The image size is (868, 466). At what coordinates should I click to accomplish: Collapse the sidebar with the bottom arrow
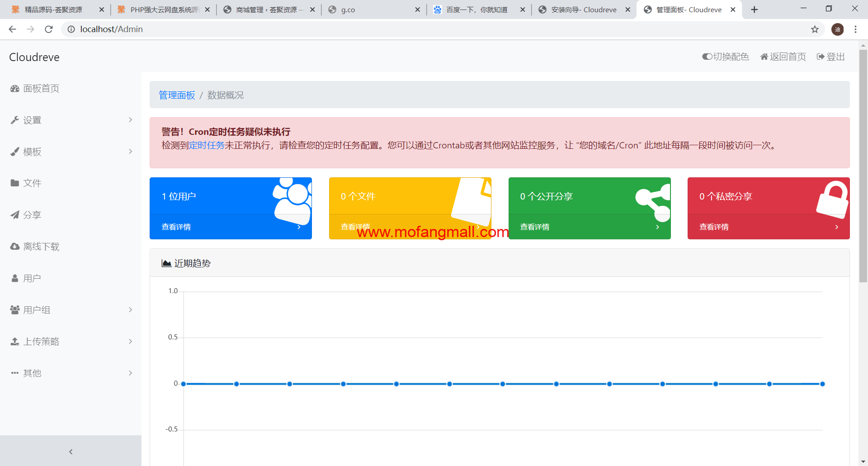(x=71, y=452)
